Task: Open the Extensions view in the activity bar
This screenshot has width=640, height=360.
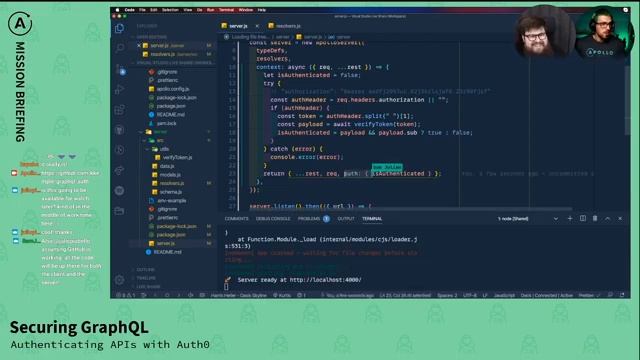Action: pos(120,110)
